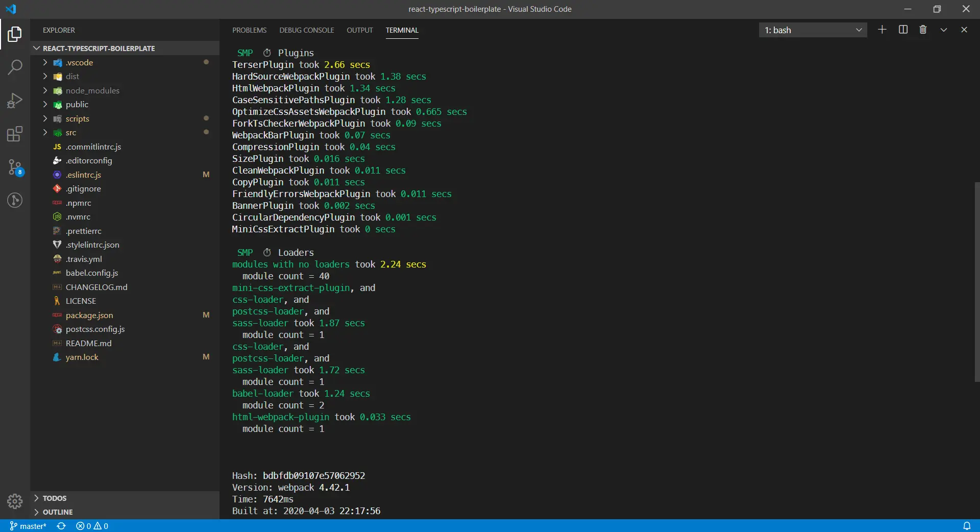Open the .commitlintrc.js file

(125, 147)
